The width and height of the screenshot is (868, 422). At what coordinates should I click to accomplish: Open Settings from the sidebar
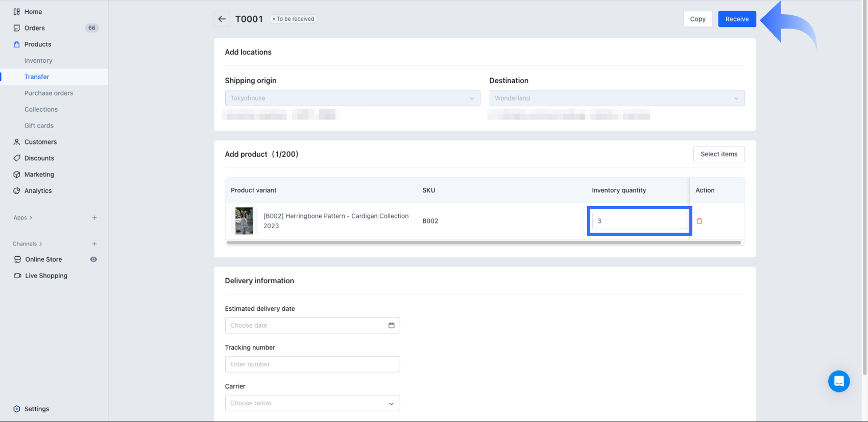tap(37, 409)
